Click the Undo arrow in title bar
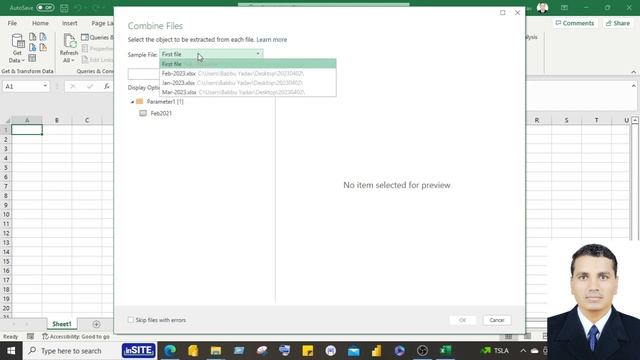The width and height of the screenshot is (640, 360). [78, 8]
